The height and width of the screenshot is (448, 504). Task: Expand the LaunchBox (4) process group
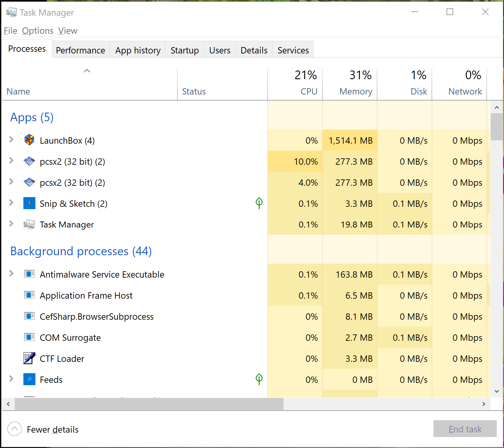[x=11, y=139]
